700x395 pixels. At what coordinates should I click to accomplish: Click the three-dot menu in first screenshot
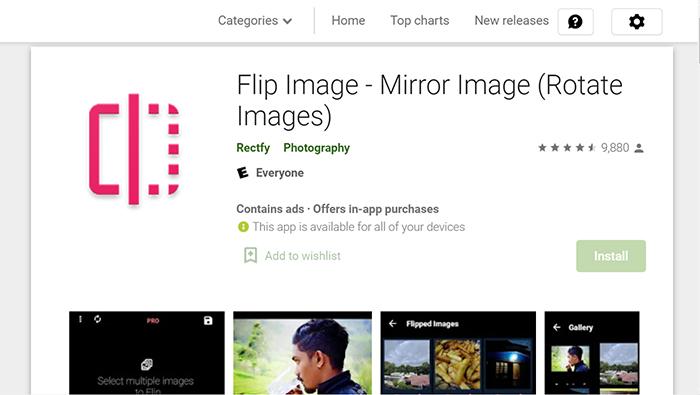(x=80, y=319)
